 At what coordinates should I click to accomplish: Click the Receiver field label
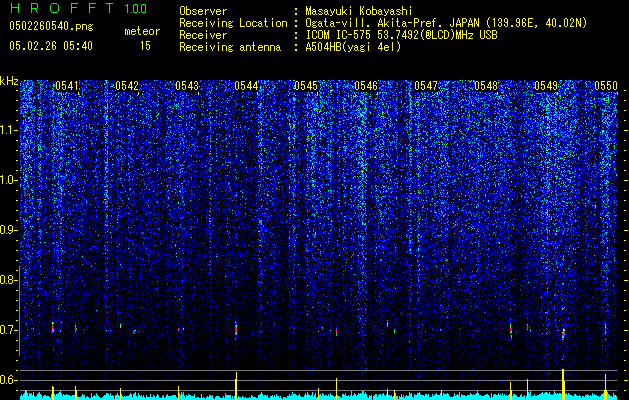[203, 35]
